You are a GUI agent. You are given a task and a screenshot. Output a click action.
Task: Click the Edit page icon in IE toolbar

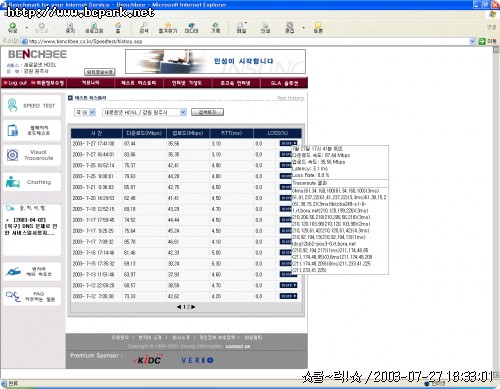290,28
